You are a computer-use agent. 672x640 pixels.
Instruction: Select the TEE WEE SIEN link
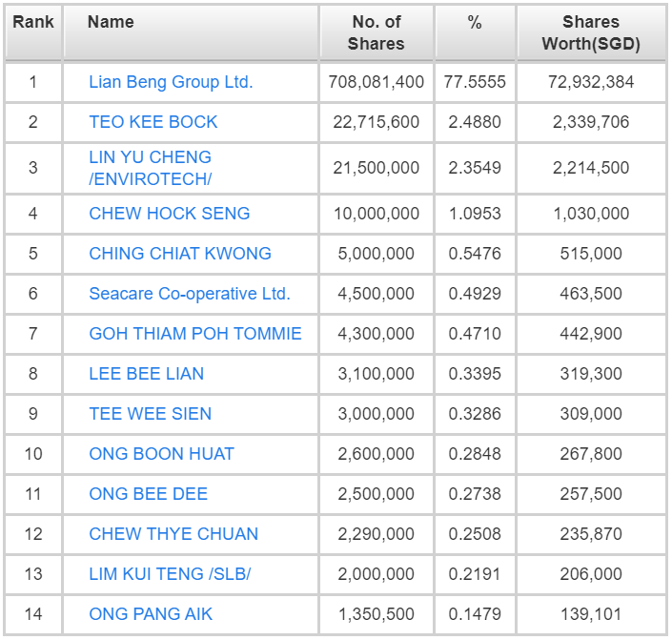click(x=150, y=414)
